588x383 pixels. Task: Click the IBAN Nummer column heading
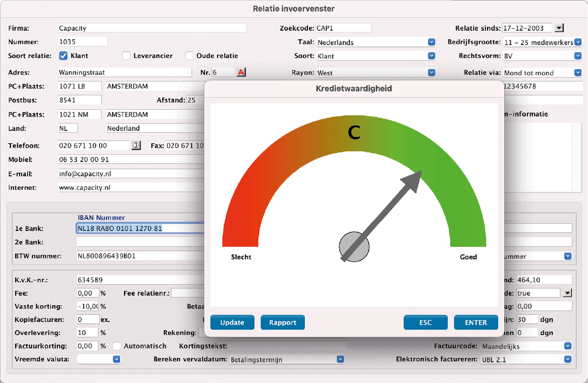point(101,217)
